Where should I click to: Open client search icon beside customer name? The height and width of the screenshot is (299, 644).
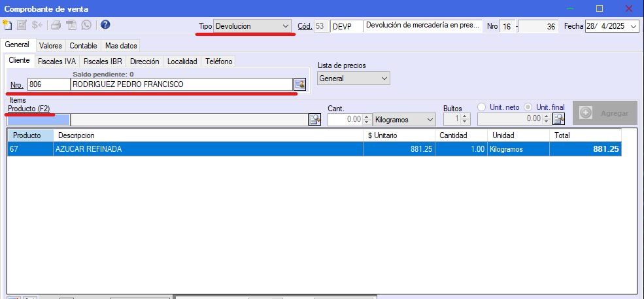[x=300, y=84]
